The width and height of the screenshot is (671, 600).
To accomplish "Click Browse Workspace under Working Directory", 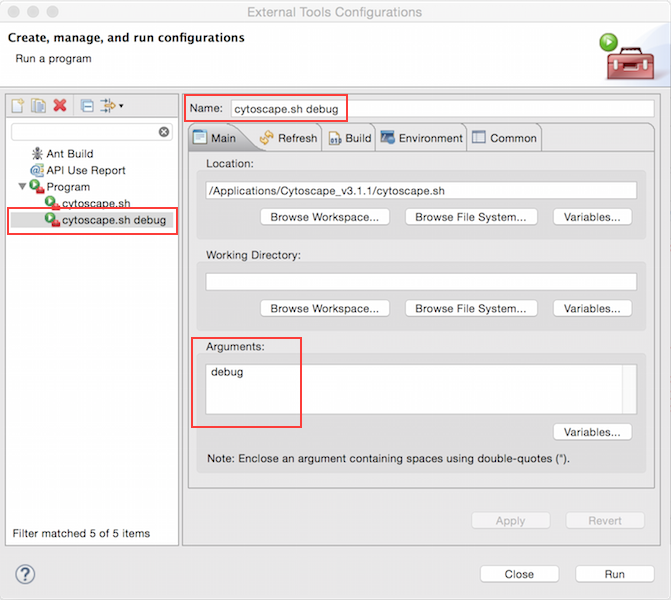I will [325, 309].
